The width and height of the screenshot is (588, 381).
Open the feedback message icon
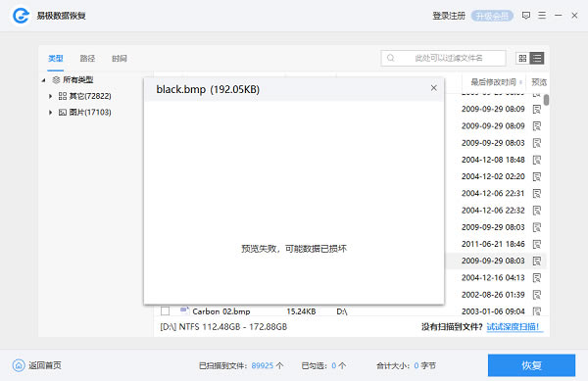(525, 16)
